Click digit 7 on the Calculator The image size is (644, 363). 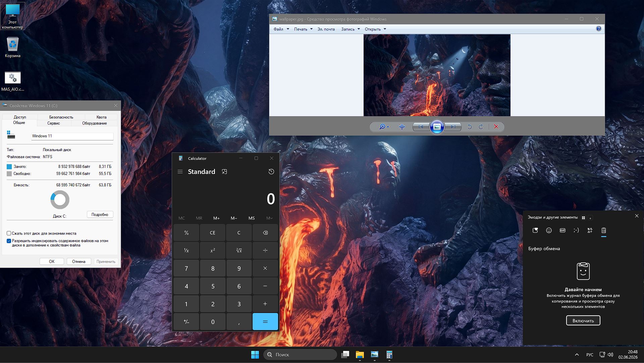(x=186, y=268)
